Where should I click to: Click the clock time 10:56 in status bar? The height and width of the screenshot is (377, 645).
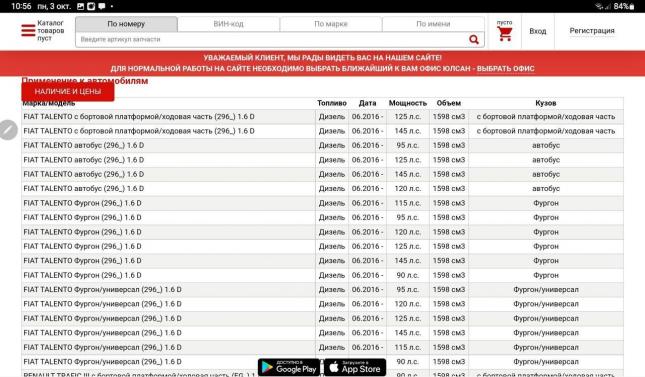point(21,7)
